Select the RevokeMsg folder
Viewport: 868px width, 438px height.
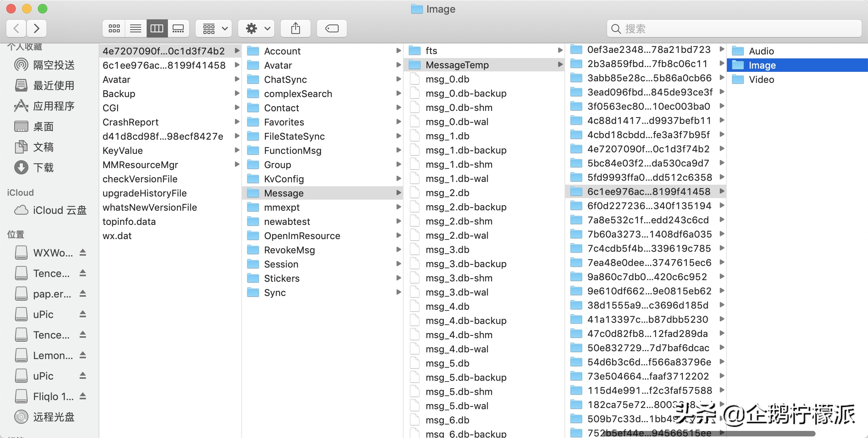coord(322,250)
